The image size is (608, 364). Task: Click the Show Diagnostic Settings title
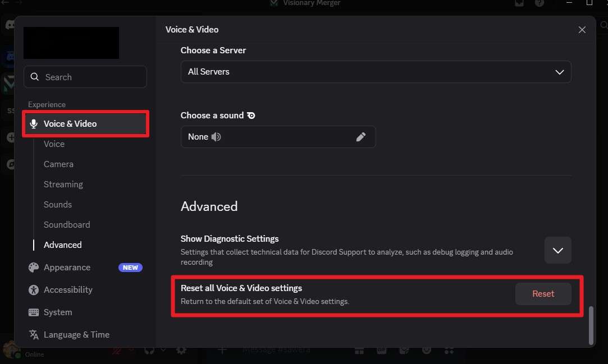(230, 239)
